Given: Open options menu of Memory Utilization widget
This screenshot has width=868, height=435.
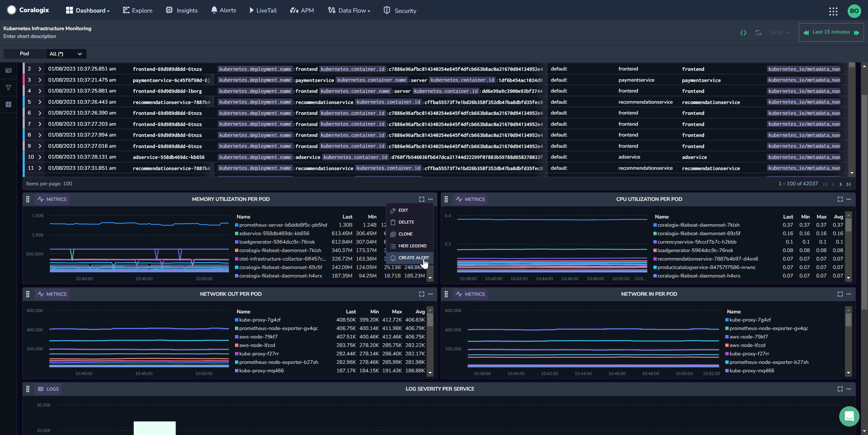Looking at the screenshot, I should (x=430, y=199).
